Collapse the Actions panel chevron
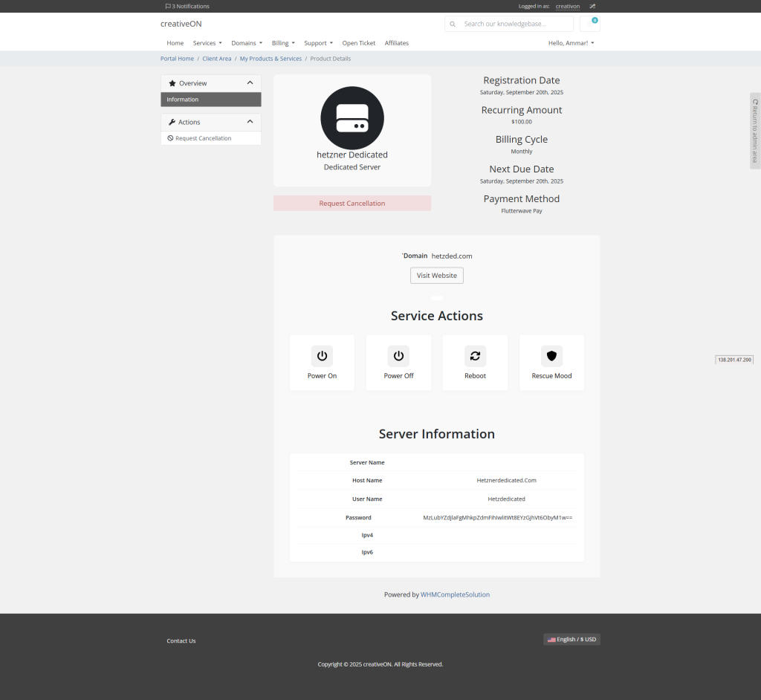 [x=250, y=122]
